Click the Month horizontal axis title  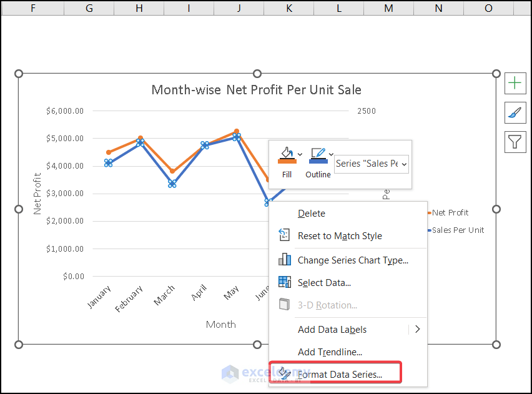point(221,324)
